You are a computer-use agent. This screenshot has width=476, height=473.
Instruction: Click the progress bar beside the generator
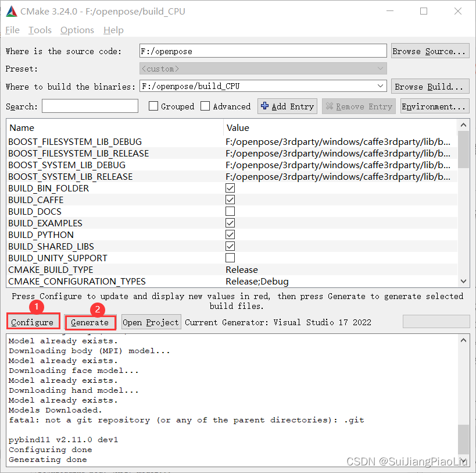436,321
